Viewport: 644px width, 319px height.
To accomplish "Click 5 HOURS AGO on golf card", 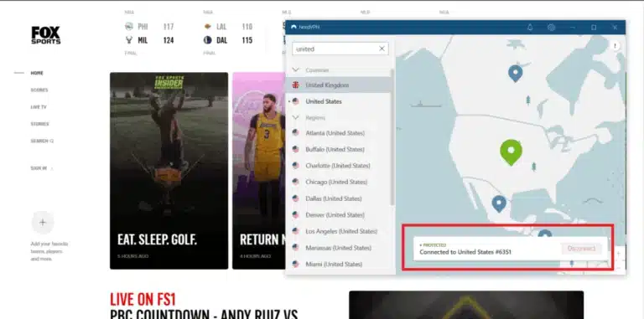I will coord(132,256).
